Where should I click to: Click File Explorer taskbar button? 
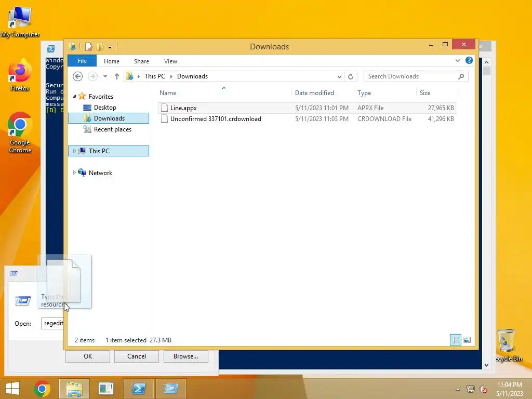point(74,389)
